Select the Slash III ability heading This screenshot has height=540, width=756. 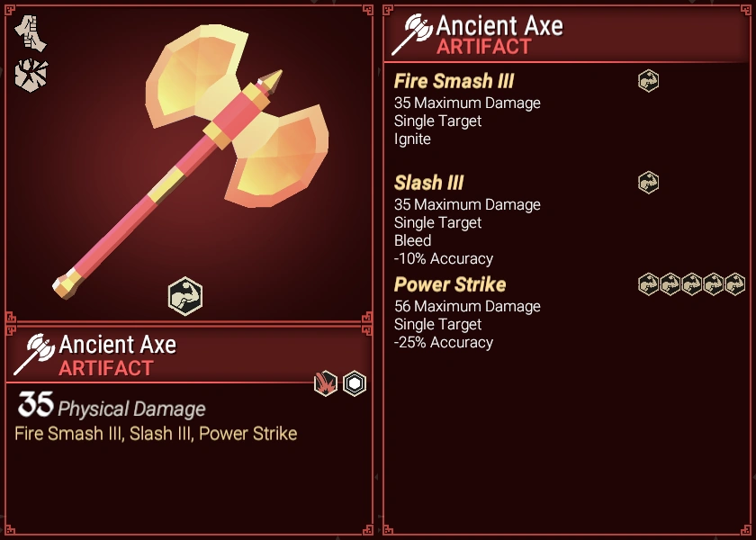pos(428,183)
